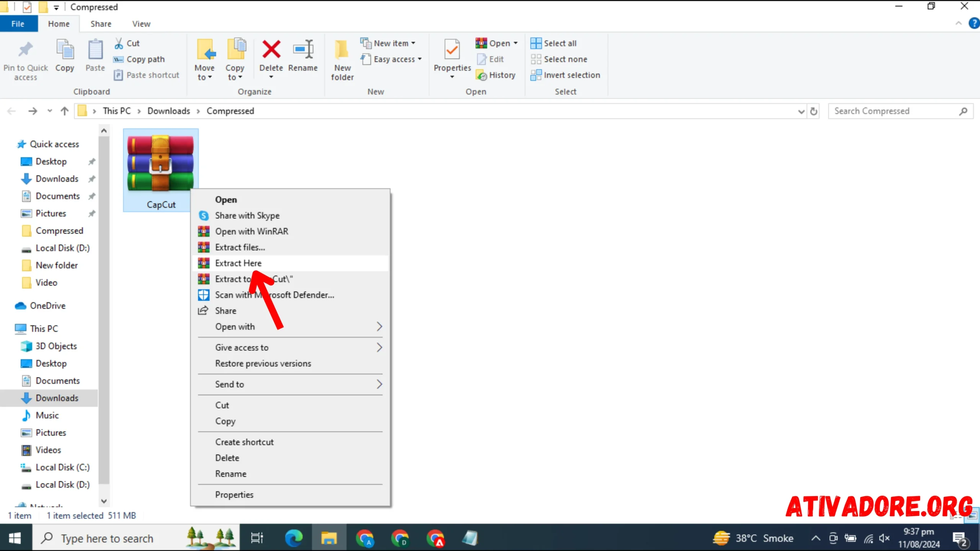Click Extract to CapCut folder option
Screen dimensions: 980x551
pyautogui.click(x=253, y=279)
